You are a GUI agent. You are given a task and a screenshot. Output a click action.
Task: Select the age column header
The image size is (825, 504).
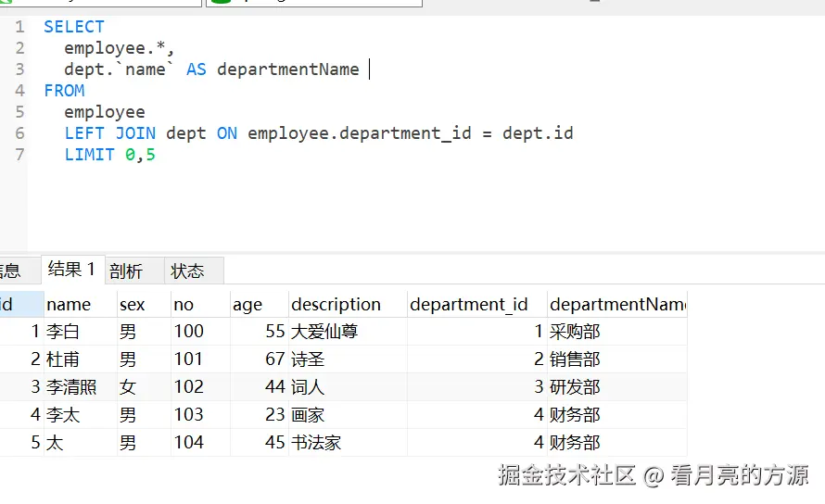[247, 304]
